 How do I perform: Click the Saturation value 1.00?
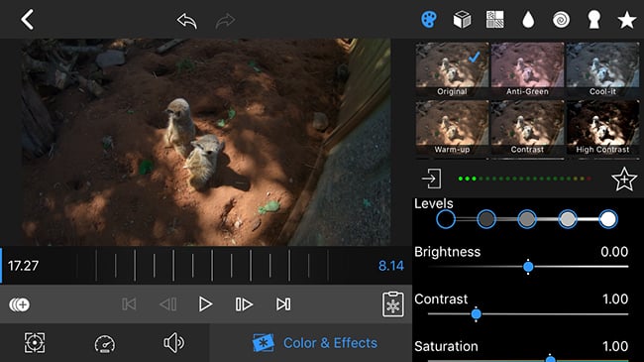click(x=615, y=346)
